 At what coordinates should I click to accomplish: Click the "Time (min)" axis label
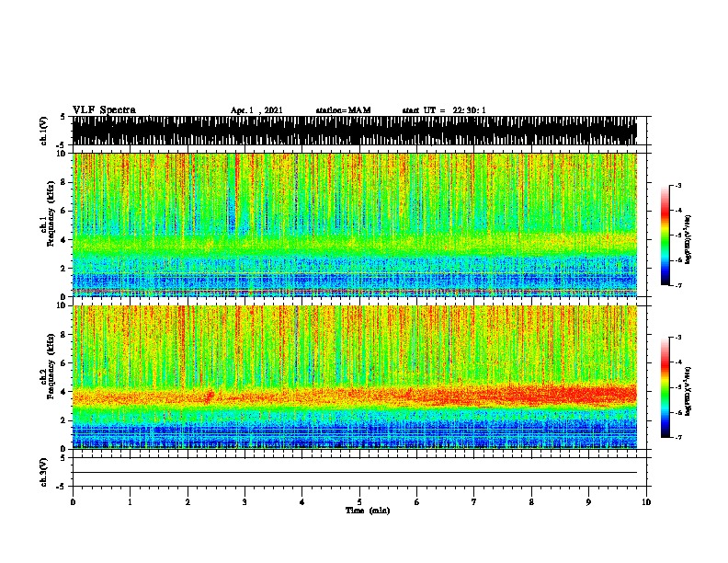click(368, 511)
